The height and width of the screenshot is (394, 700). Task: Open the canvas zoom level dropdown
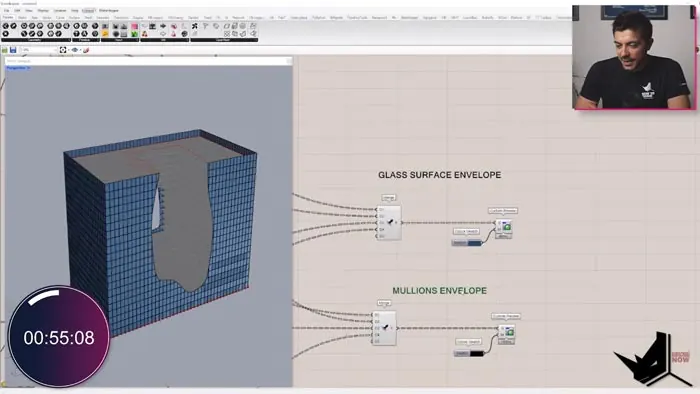[38, 50]
